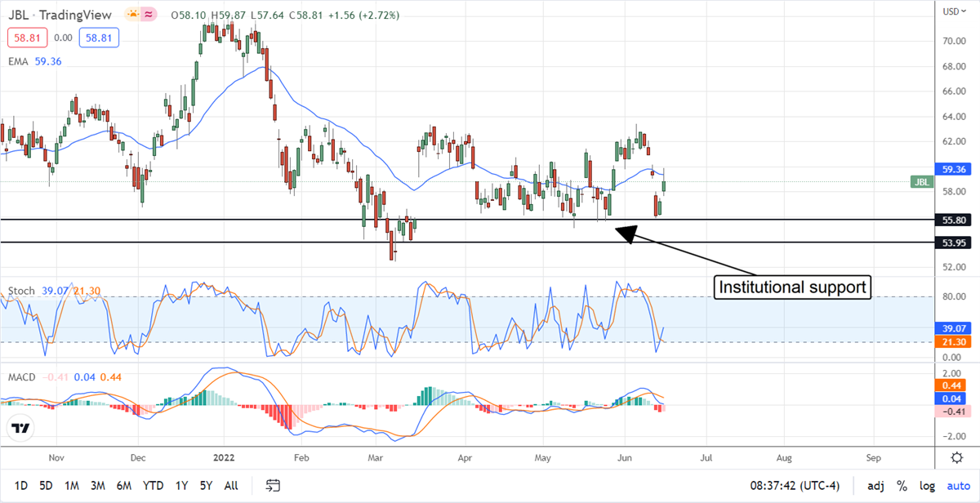
Task: Toggle the % percent scale
Action: 902,485
